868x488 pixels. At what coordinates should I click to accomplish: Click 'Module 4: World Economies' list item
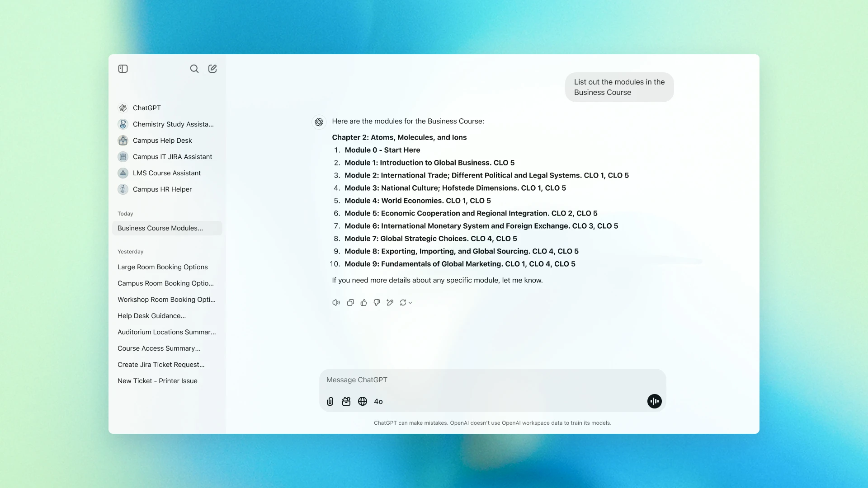pyautogui.click(x=418, y=201)
